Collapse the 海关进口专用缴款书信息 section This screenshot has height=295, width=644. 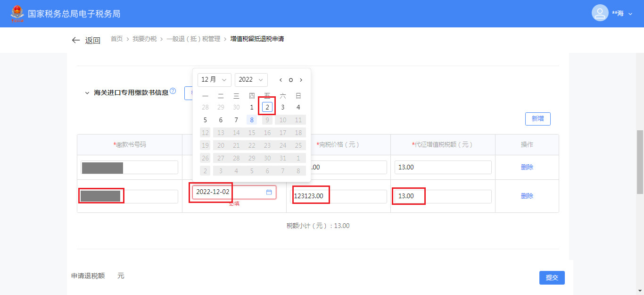(x=87, y=93)
